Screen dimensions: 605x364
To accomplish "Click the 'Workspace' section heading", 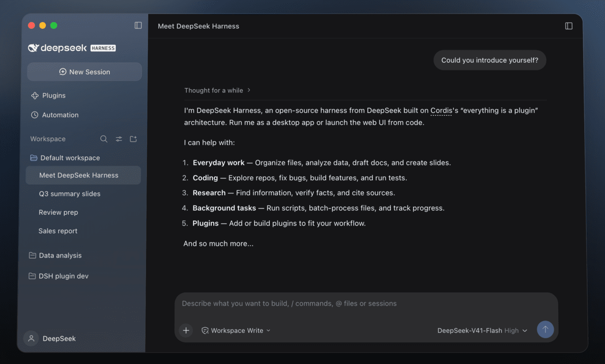I will click(x=48, y=139).
